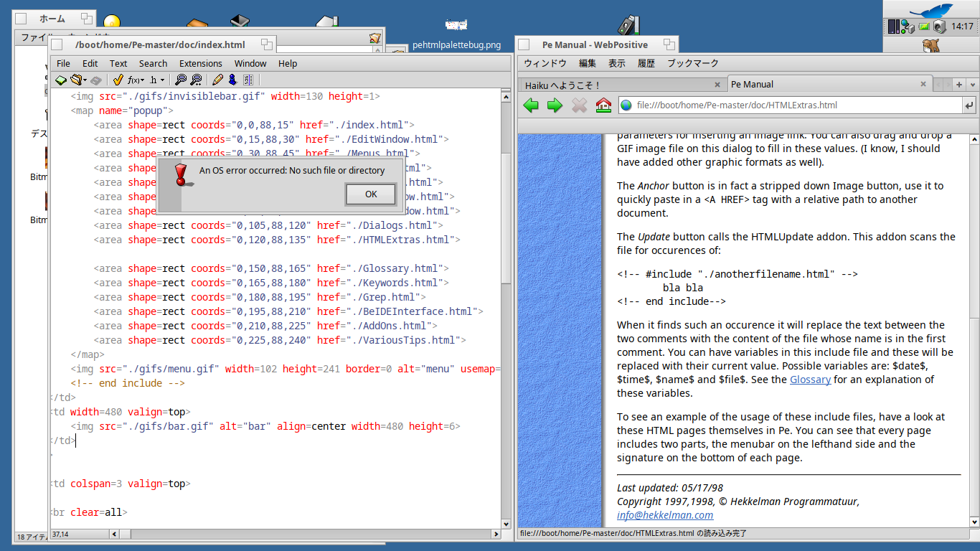Go back with the green left arrow
Viewport: 980px width, 551px height.
coord(531,105)
